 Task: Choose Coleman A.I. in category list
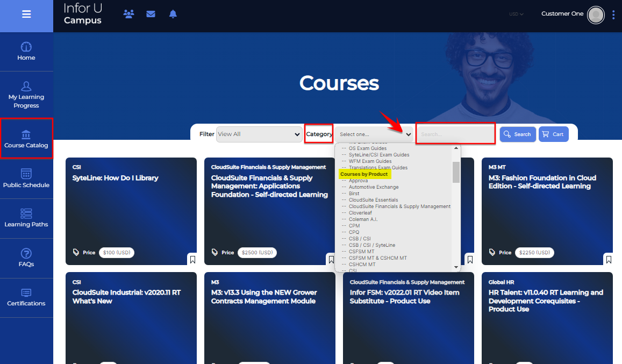[x=363, y=219]
